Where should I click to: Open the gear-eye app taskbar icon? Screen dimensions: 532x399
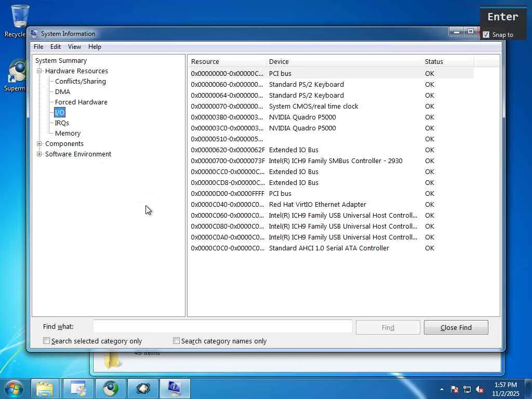point(143,389)
